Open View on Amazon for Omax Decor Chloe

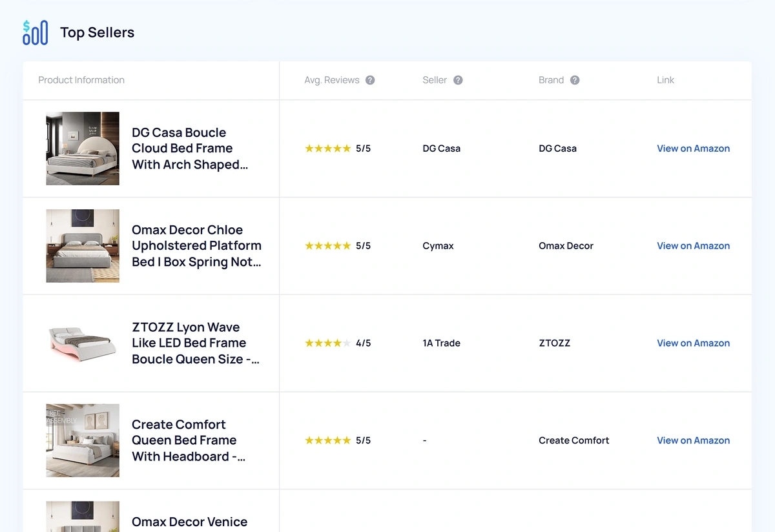(x=693, y=246)
